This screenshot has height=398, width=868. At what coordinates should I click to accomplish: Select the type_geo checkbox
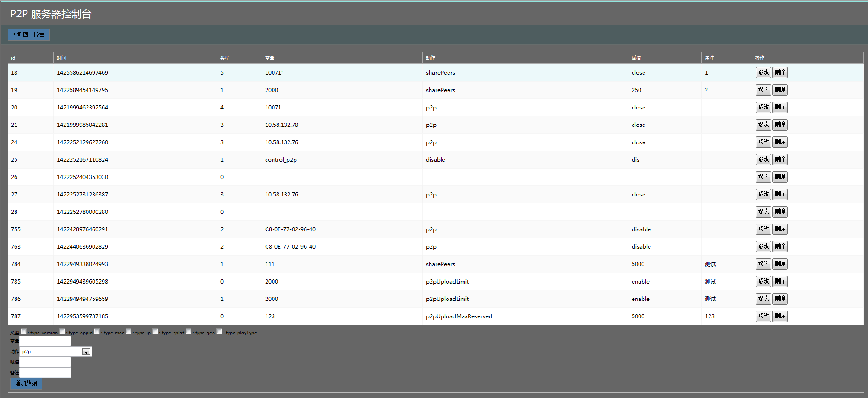tap(188, 332)
